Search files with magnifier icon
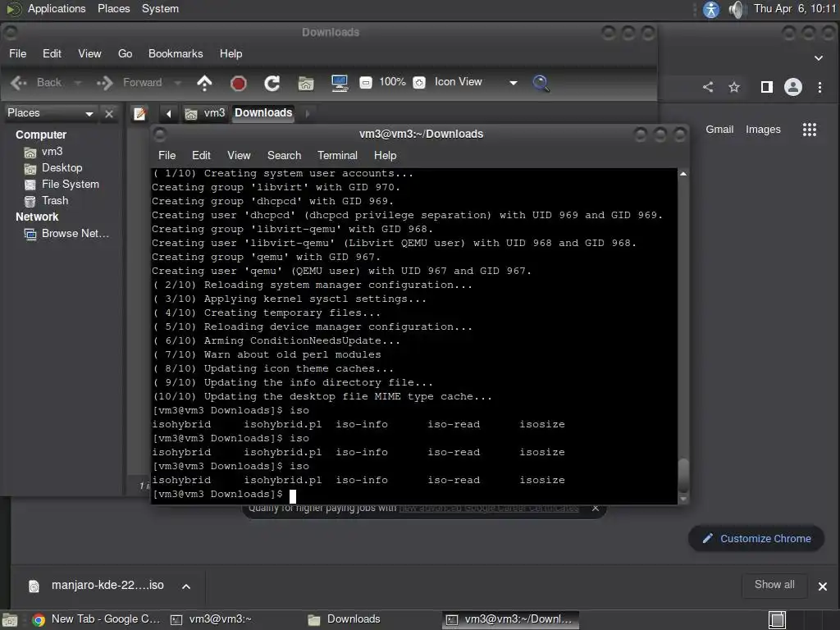This screenshot has width=840, height=630. pos(541,83)
